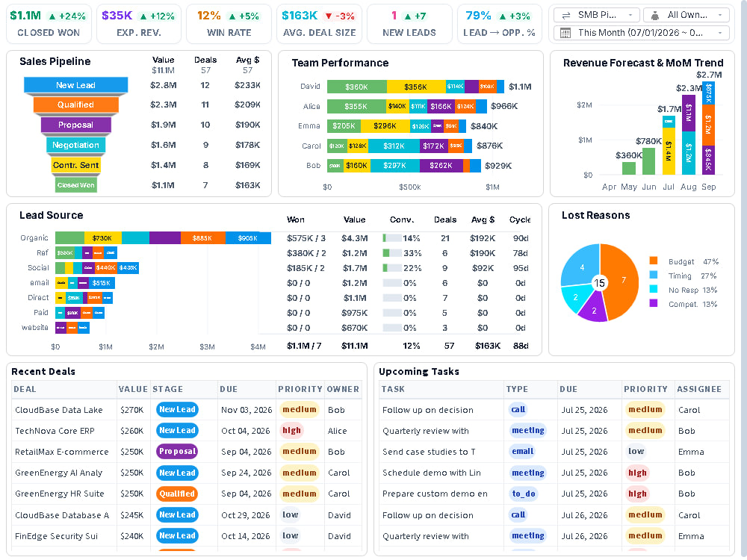This screenshot has width=747, height=560.
Task: Click the Jun revenue bar
Action: click(x=648, y=161)
